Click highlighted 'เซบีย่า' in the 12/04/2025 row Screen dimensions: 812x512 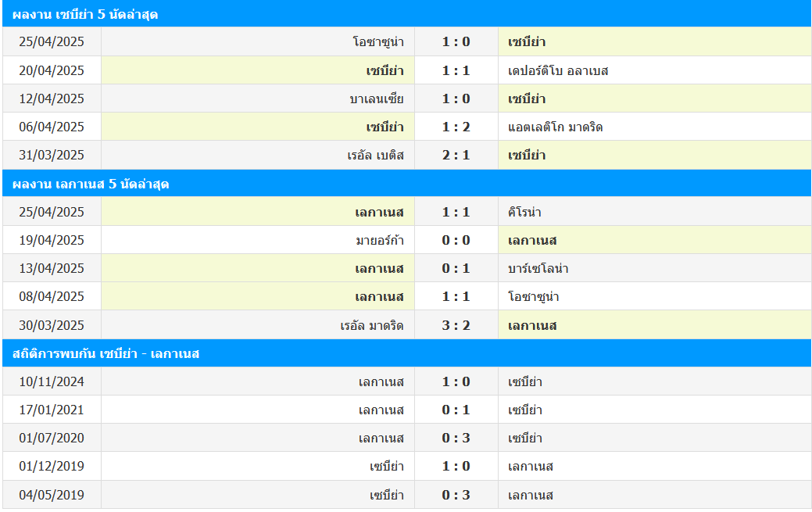(527, 98)
